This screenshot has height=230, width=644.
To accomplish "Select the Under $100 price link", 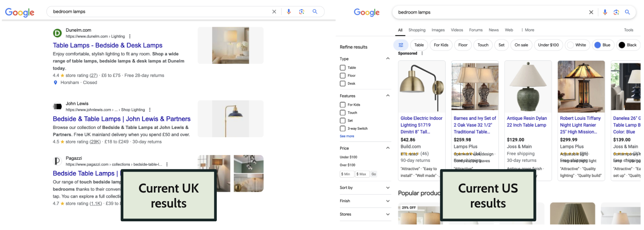I will (348, 157).
